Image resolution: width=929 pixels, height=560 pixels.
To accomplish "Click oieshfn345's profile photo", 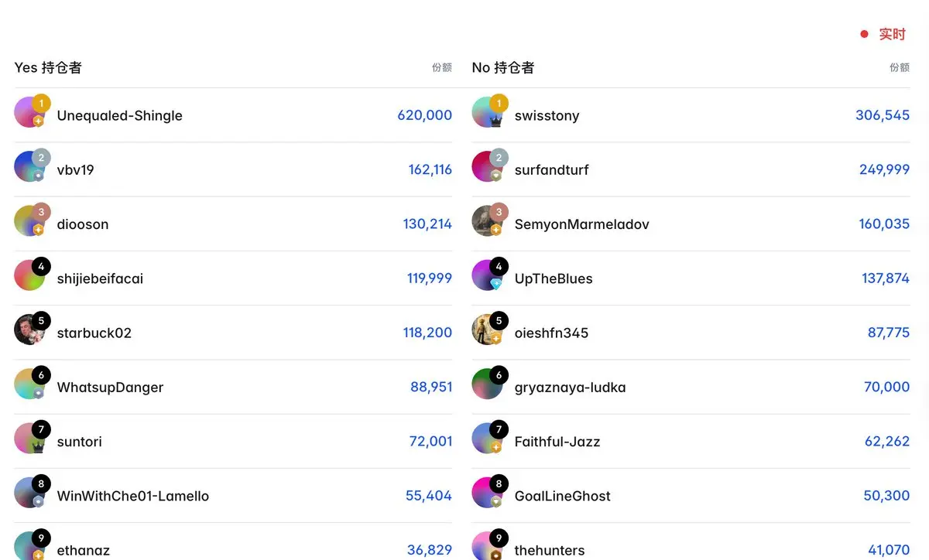I will pos(487,330).
